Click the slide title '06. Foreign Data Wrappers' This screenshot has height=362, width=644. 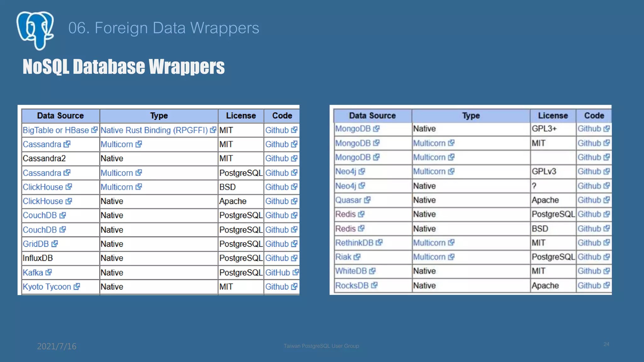tap(164, 28)
